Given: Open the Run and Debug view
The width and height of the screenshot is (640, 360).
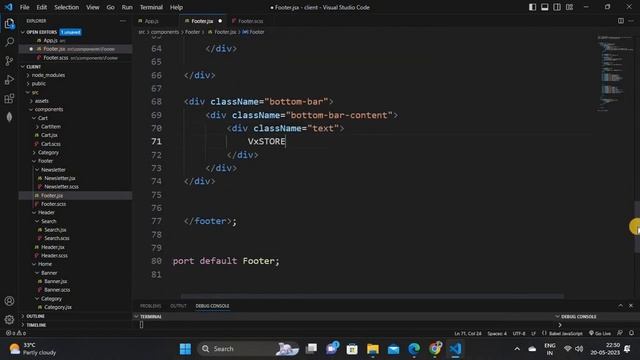Looking at the screenshot, I should pos(9,80).
